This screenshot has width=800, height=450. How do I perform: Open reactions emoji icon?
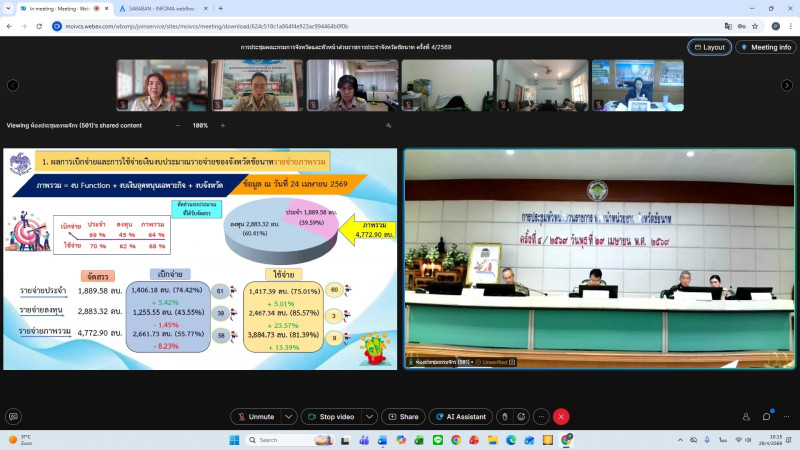[x=521, y=417]
